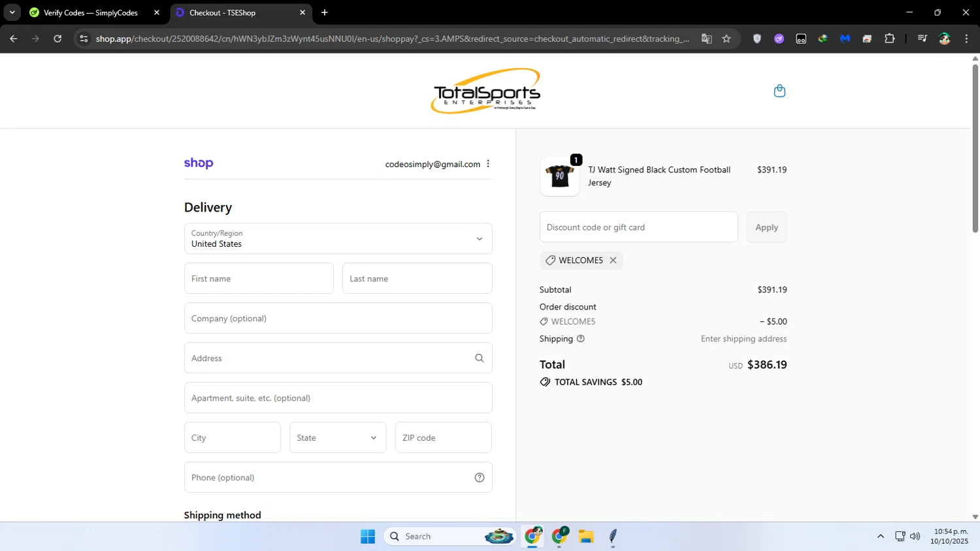
Task: Open the shopping bag cart icon
Action: (779, 91)
